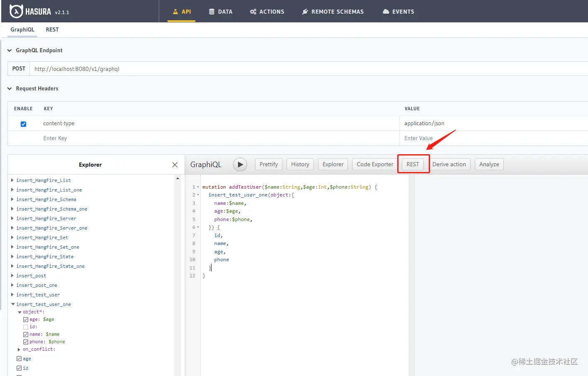Click insert_HangFire_Schema_one in Explorer
Viewport: 588px width, 376px height.
coord(52,209)
